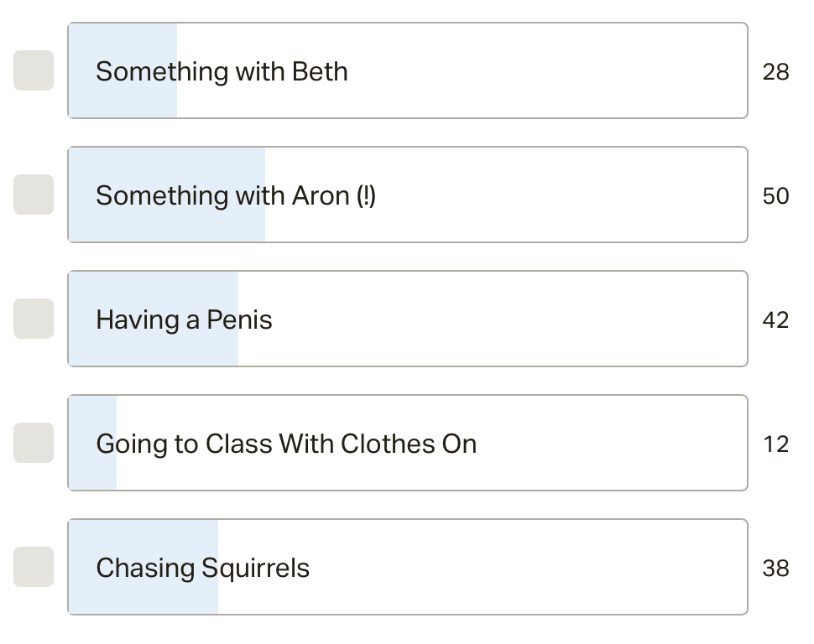The height and width of the screenshot is (644, 814).
Task: Click the 28 vote count for Beth
Action: pyautogui.click(x=775, y=72)
